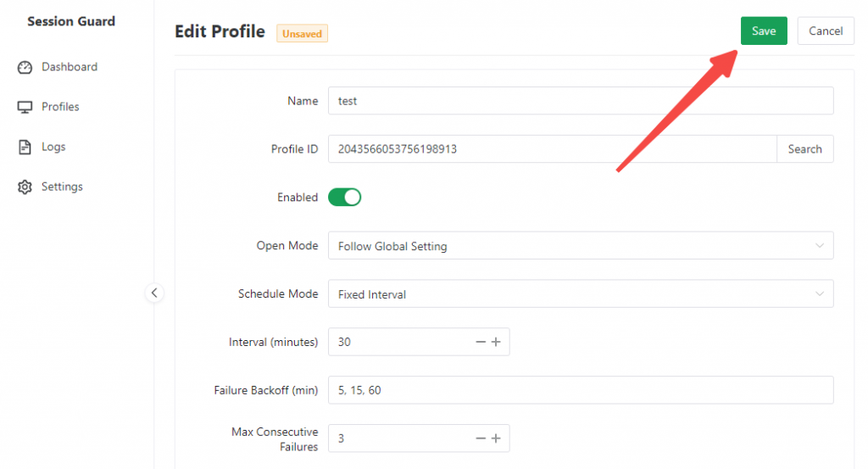Save the edited profile
The height and width of the screenshot is (469, 868).
pos(764,31)
